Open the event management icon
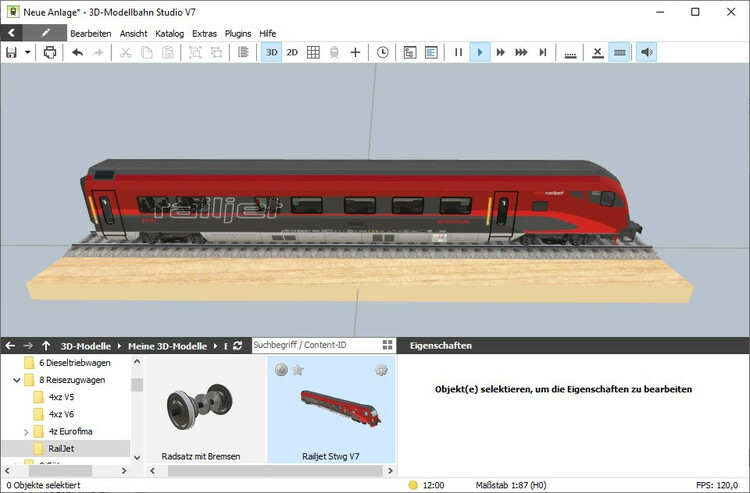 410,52
